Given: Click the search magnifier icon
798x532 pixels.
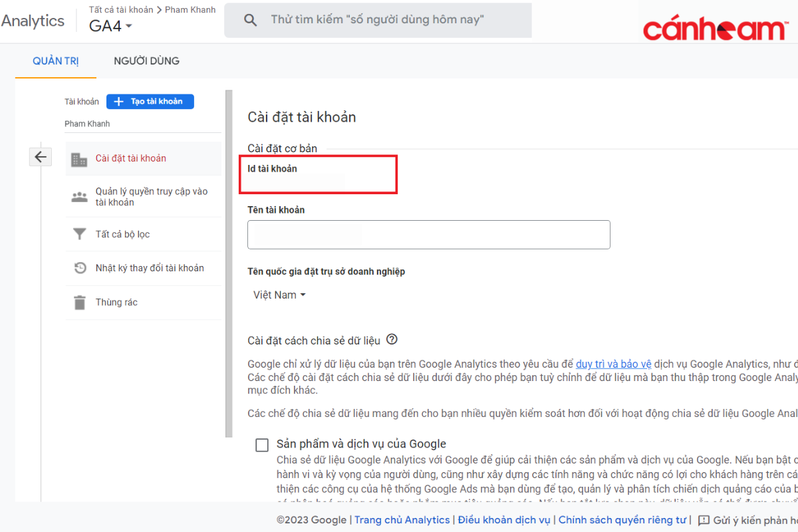Looking at the screenshot, I should tap(251, 20).
